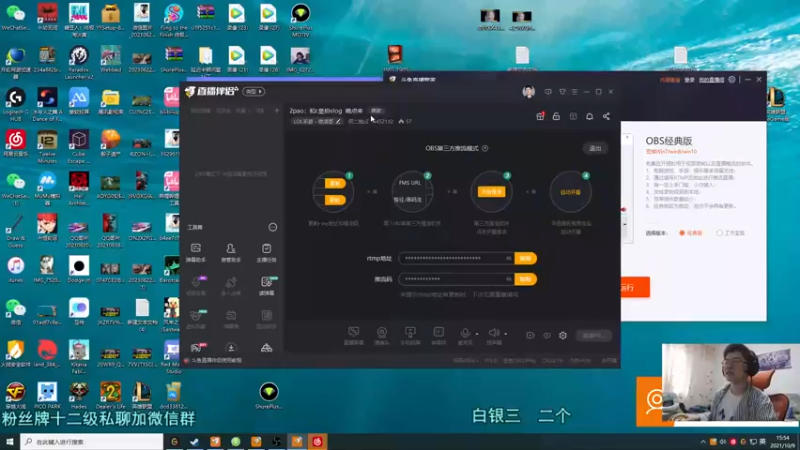Viewport: 800px width, 450px height.
Task: Open the notification bell icon
Action: (589, 116)
